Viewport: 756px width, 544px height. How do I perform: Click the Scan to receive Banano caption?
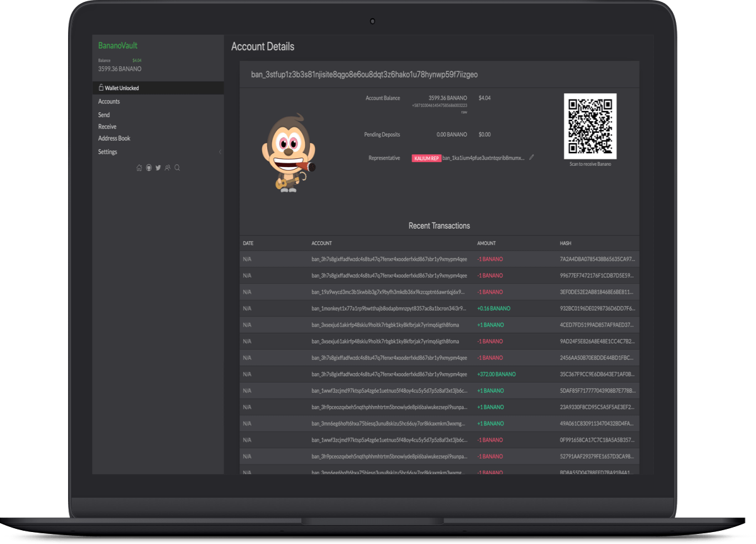(590, 164)
